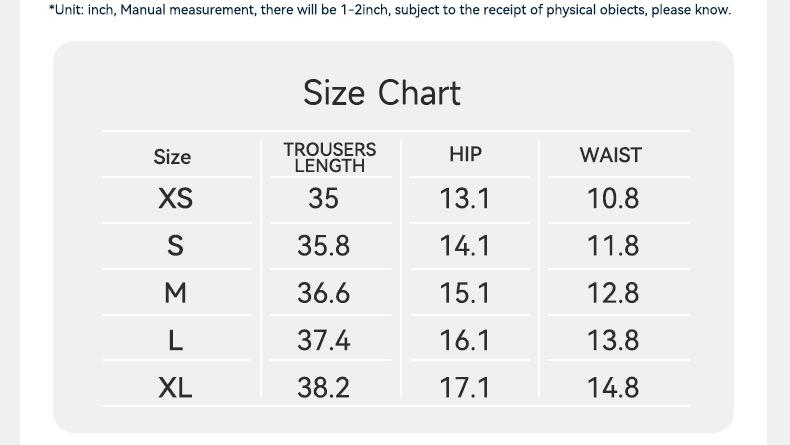Click waist value 10.8
The image size is (790, 445).
[x=612, y=199]
